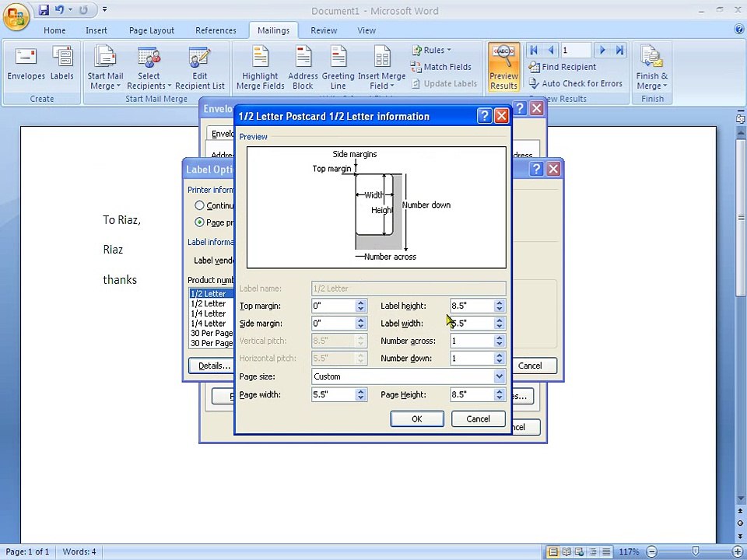
Task: Click zoom in plus button
Action: (738, 552)
